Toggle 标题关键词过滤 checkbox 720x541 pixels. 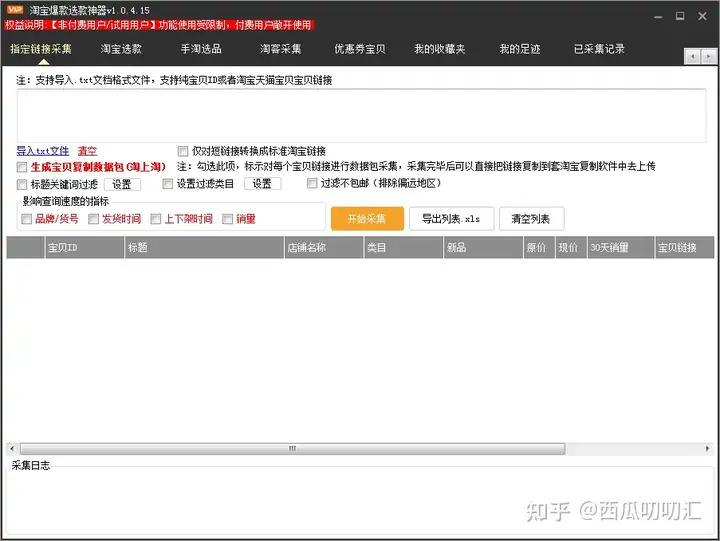[x=22, y=185]
